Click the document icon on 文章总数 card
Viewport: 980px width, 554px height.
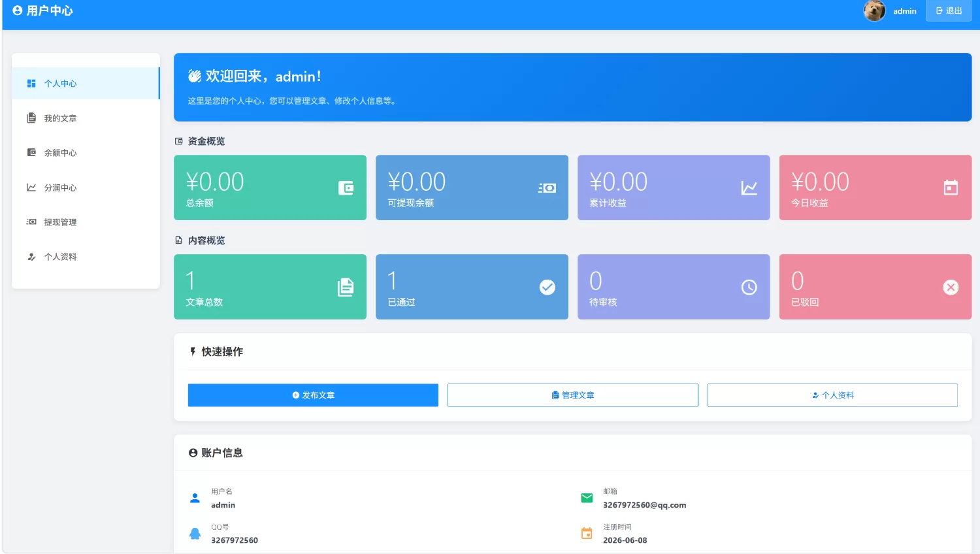pos(346,287)
